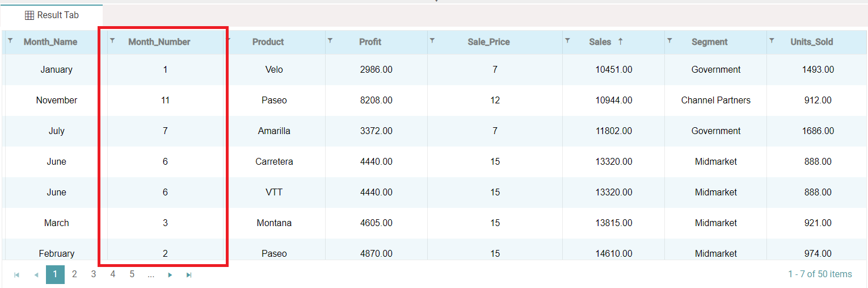Go to the previous page arrow
Image resolution: width=868 pixels, height=288 pixels.
coord(36,275)
